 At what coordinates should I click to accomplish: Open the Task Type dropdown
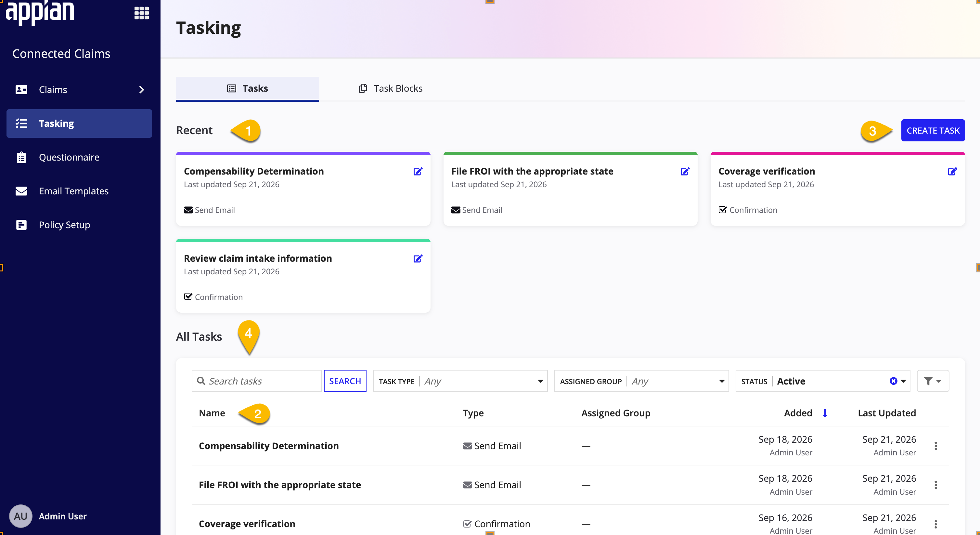tap(460, 381)
